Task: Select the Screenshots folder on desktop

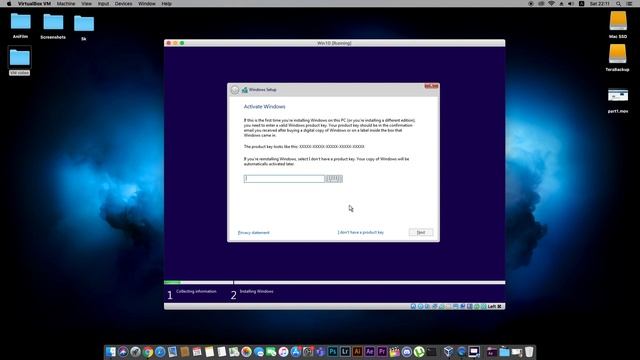Action: 53,26
